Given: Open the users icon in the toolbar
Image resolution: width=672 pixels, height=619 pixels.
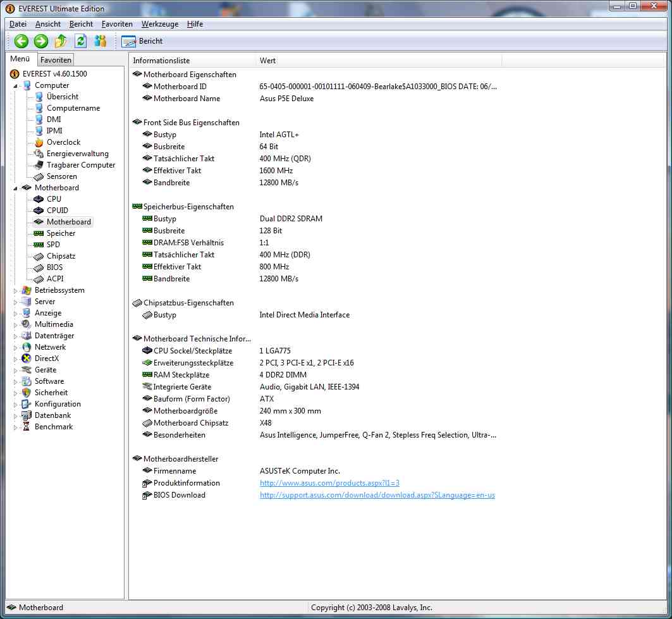Looking at the screenshot, I should 101,41.
